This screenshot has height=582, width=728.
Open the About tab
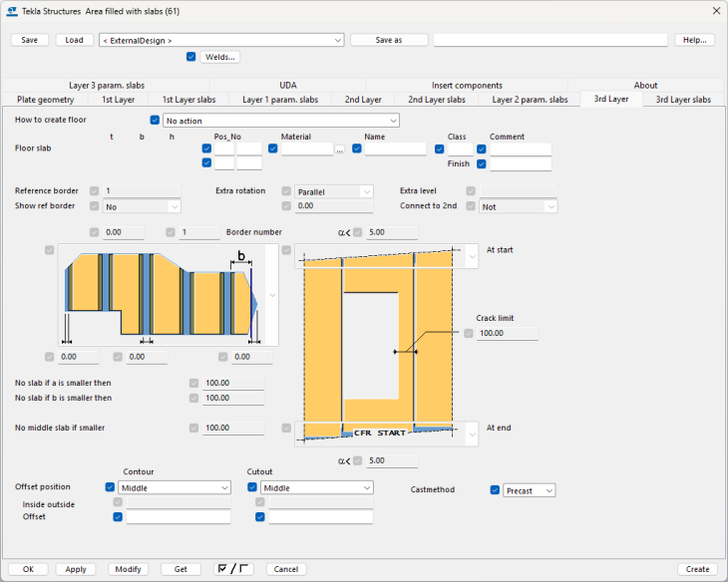point(645,86)
